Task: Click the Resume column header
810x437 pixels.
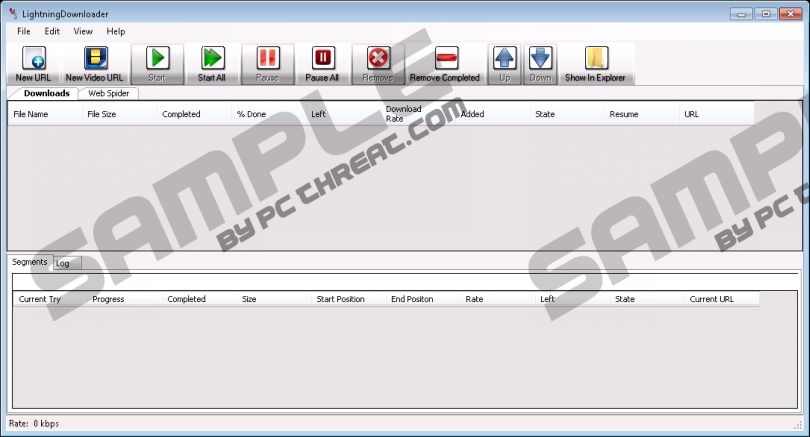Action: pos(642,114)
